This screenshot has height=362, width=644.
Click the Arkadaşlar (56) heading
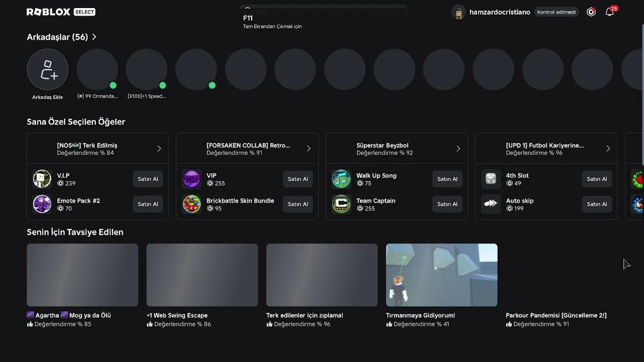click(57, 37)
